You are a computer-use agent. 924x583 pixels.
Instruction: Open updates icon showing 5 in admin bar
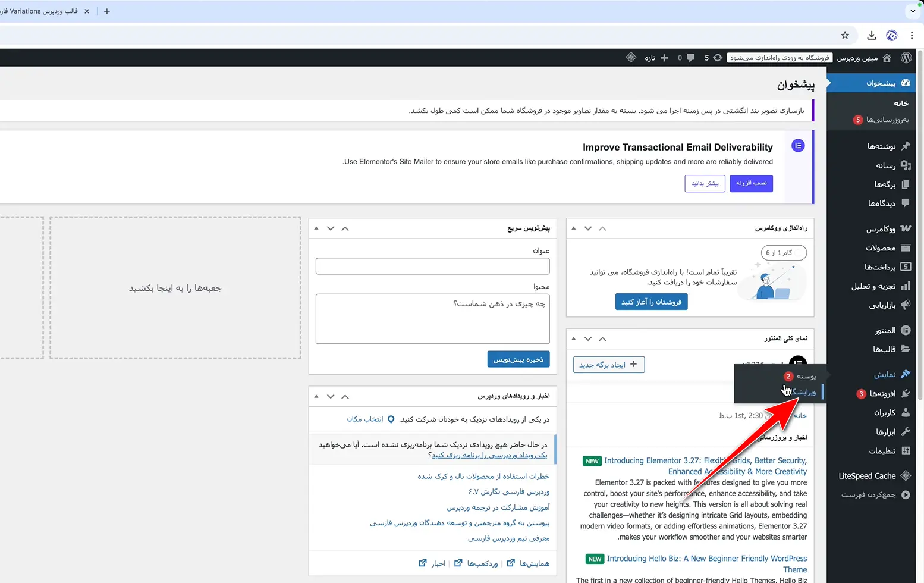[713, 58]
